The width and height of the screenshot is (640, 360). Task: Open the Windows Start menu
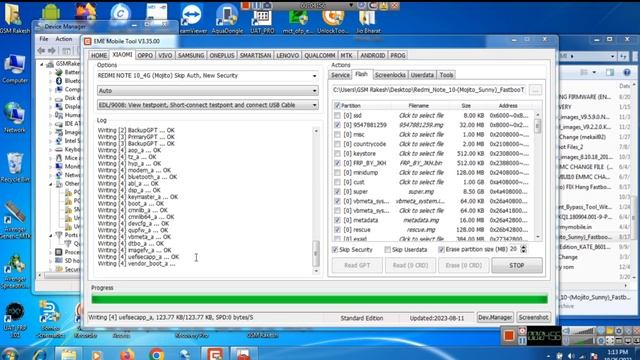[x=10, y=354]
